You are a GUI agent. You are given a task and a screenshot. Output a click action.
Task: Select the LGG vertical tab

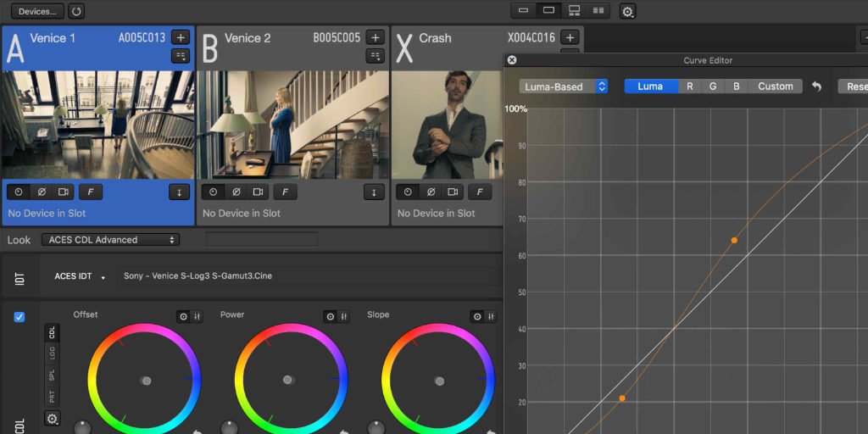(x=52, y=353)
